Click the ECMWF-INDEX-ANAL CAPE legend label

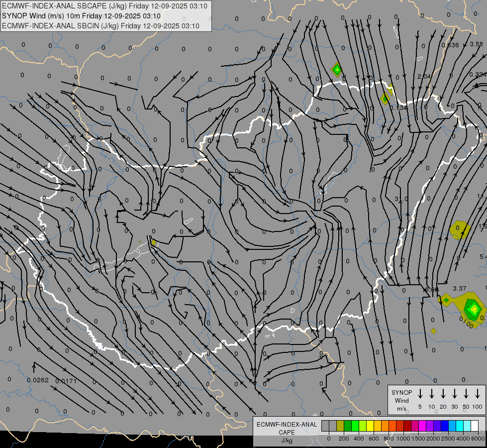(287, 428)
